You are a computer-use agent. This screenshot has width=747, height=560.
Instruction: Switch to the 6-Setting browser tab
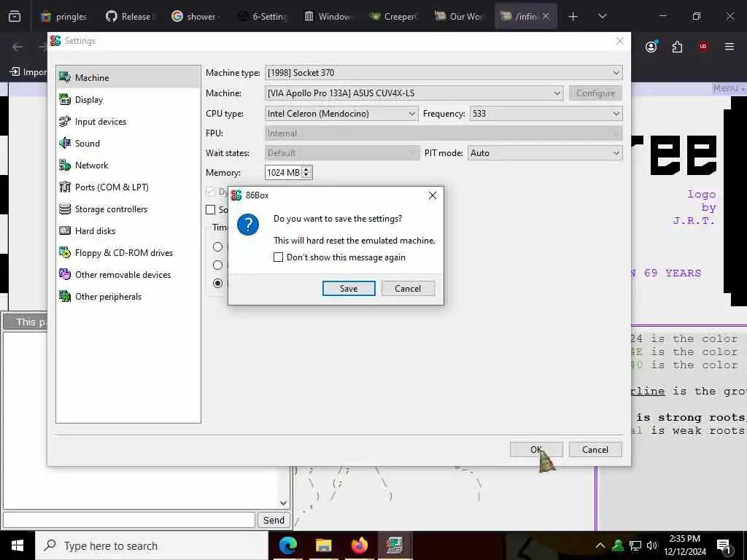point(262,17)
